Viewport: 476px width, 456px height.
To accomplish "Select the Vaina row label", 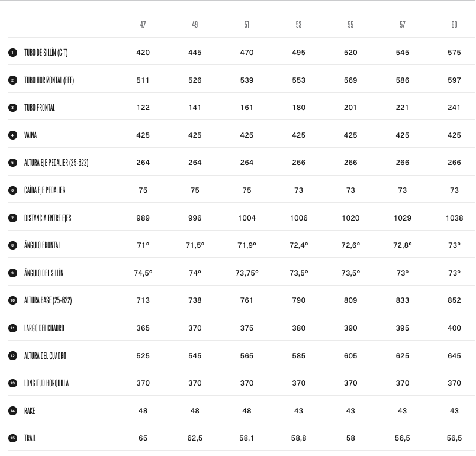I will (x=30, y=135).
